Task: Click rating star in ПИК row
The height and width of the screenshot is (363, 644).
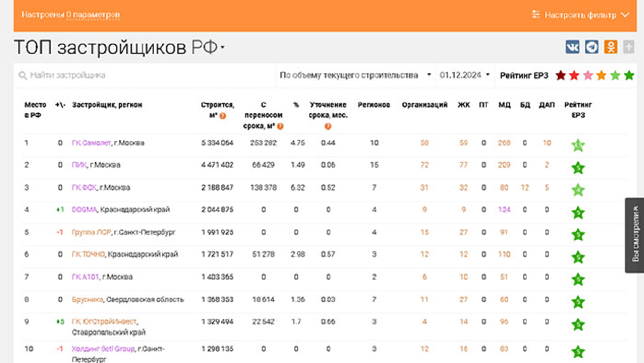Action: [578, 168]
